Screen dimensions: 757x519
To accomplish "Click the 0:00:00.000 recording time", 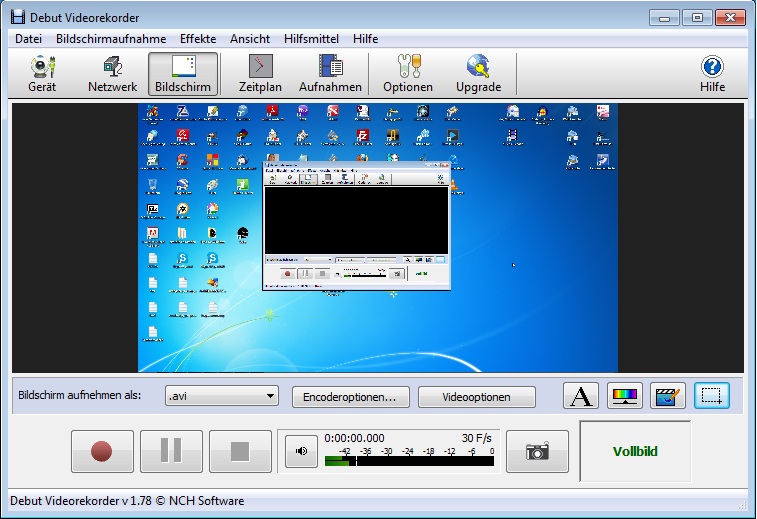I will tap(354, 438).
